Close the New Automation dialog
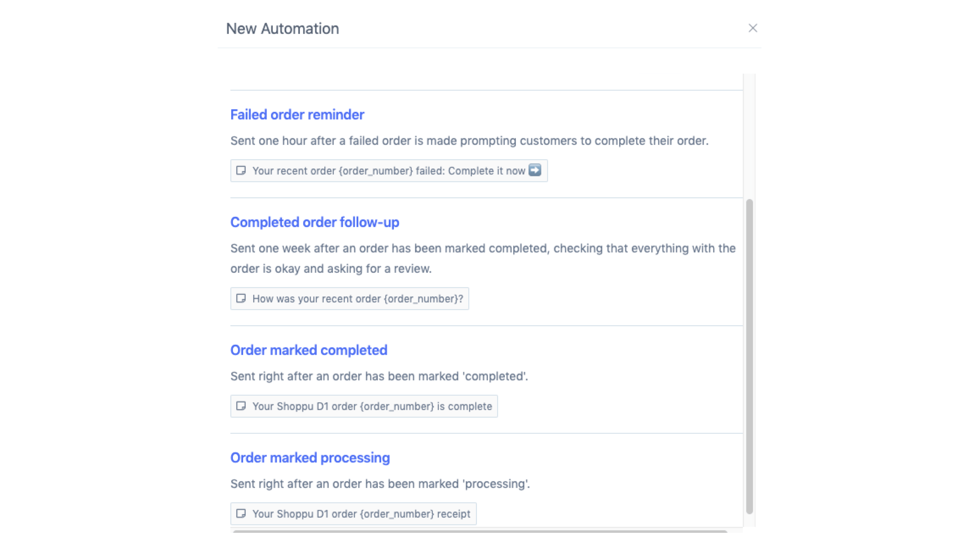The height and width of the screenshot is (543, 980). click(752, 28)
